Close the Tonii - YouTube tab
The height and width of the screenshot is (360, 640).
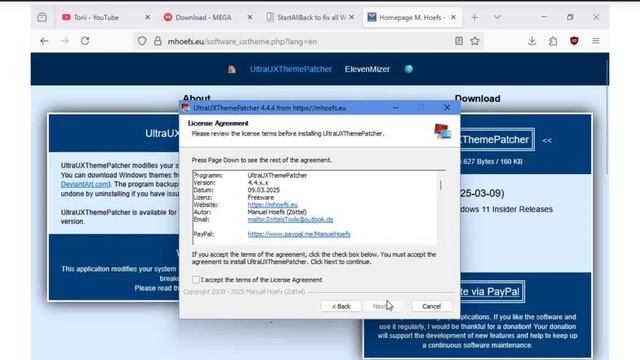point(147,18)
